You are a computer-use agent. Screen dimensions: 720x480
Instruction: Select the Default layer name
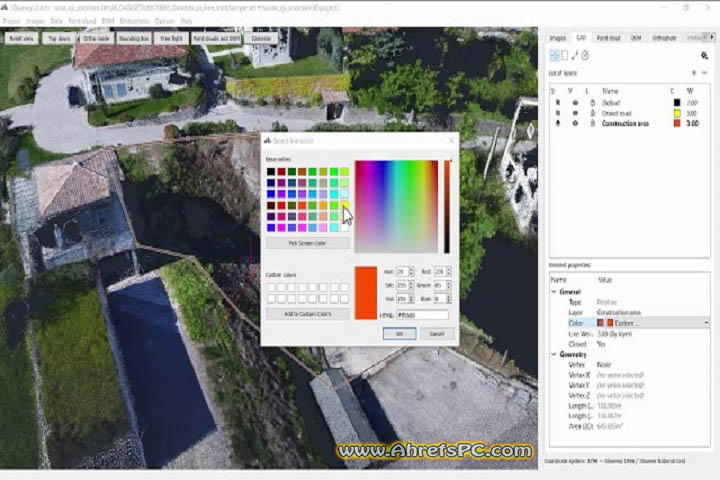point(611,102)
